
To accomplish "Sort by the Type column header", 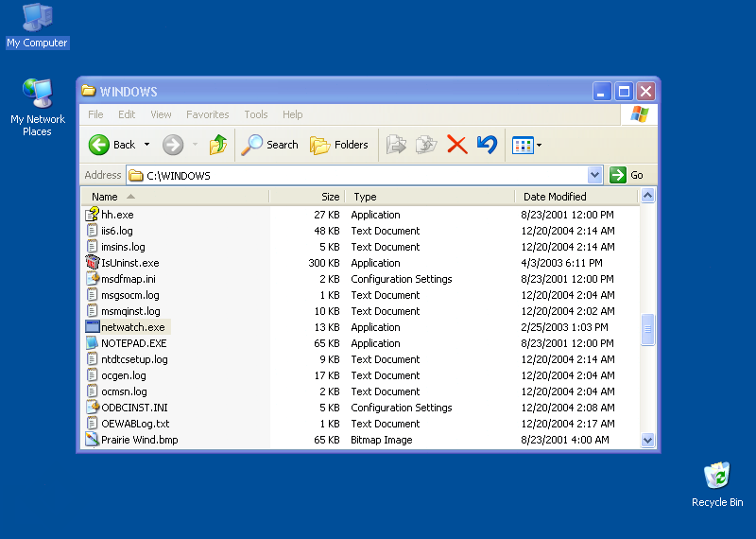I will 430,197.
